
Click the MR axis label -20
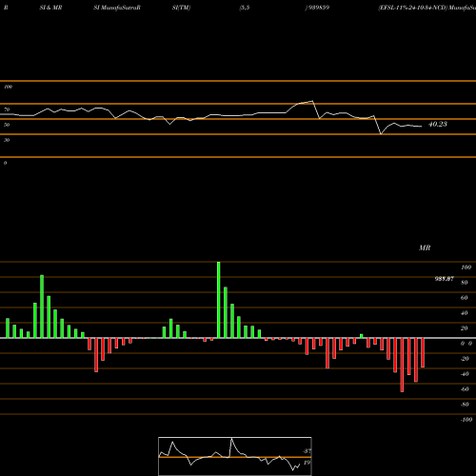(x=465, y=359)
